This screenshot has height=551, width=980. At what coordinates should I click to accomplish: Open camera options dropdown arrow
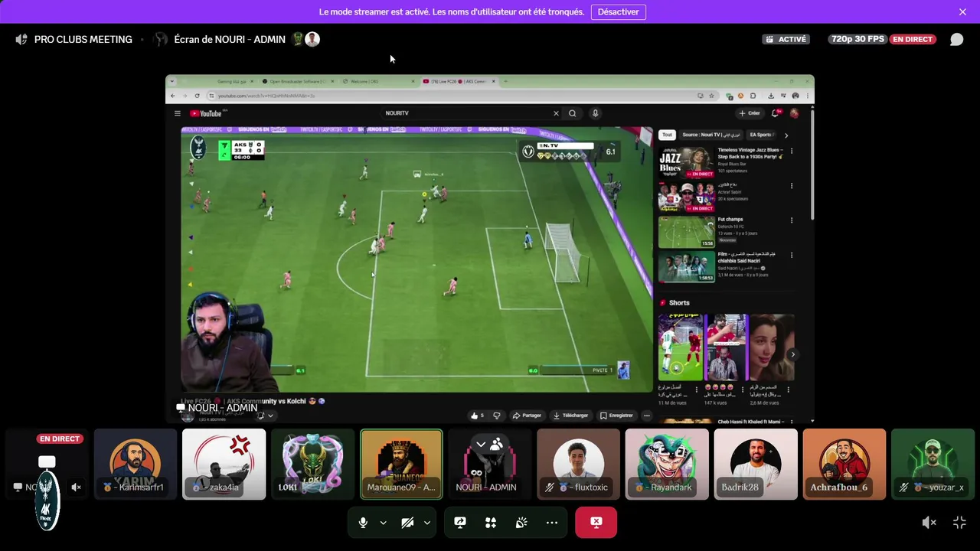pos(427,523)
